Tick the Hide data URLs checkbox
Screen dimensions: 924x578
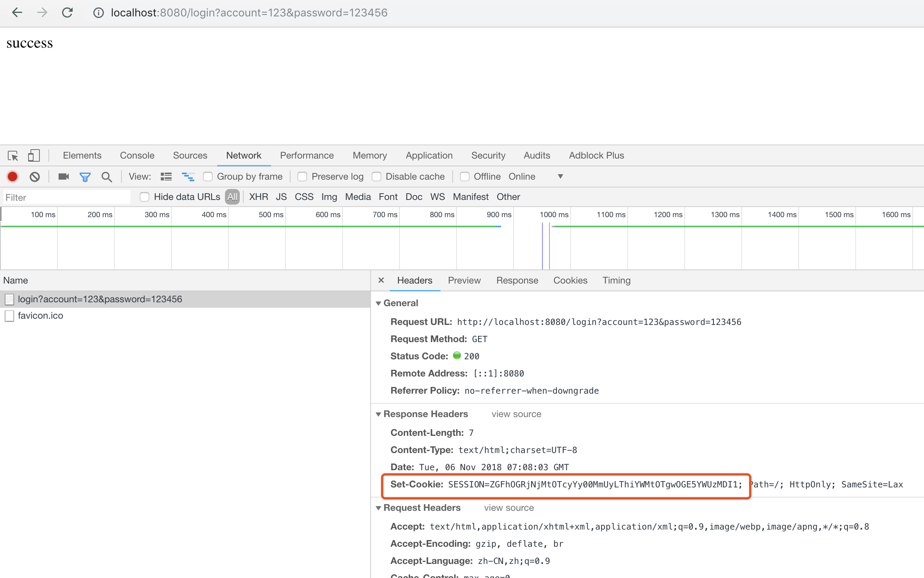[144, 197]
